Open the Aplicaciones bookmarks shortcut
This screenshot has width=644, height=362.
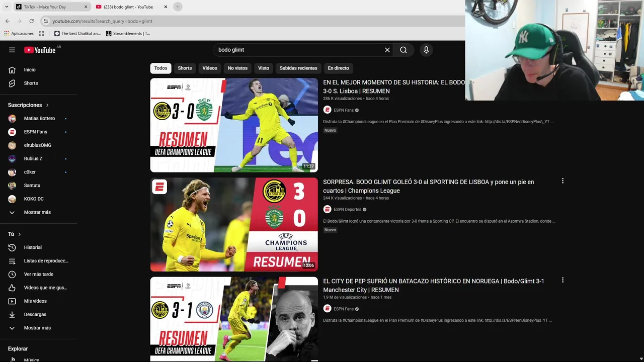pyautogui.click(x=19, y=34)
